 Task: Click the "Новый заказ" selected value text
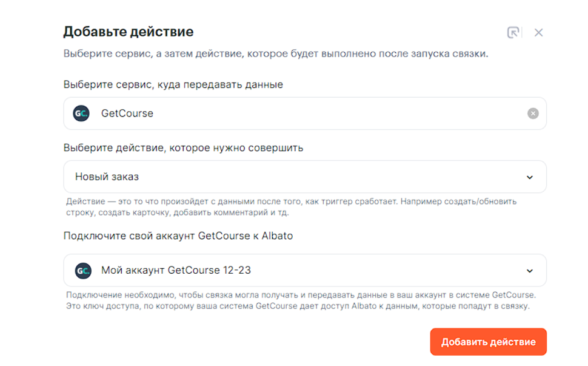(x=107, y=177)
